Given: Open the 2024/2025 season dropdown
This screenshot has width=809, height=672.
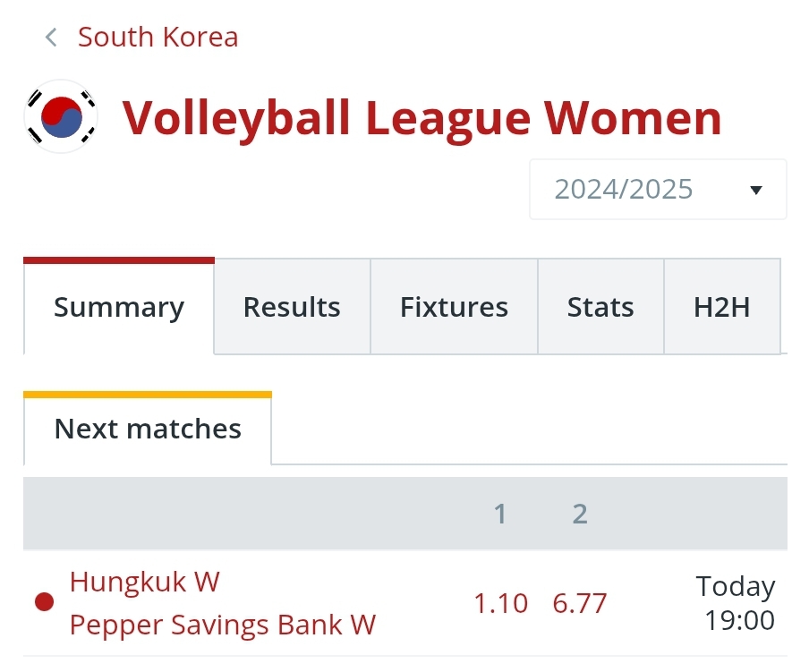Looking at the screenshot, I should click(657, 190).
